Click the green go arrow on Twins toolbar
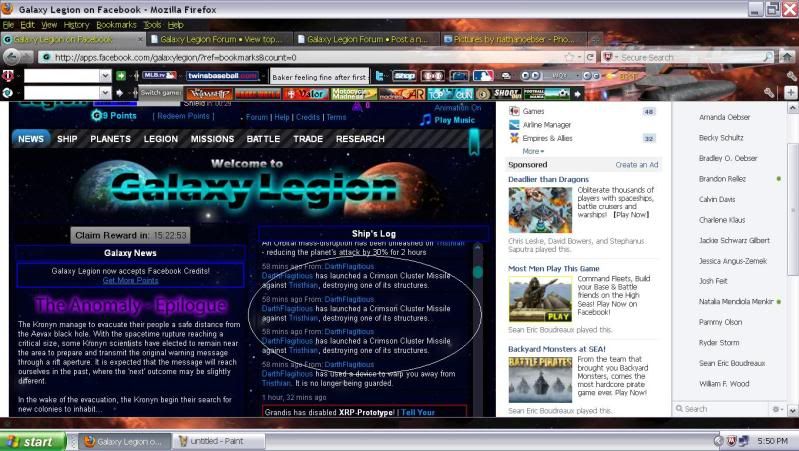 [x=121, y=76]
